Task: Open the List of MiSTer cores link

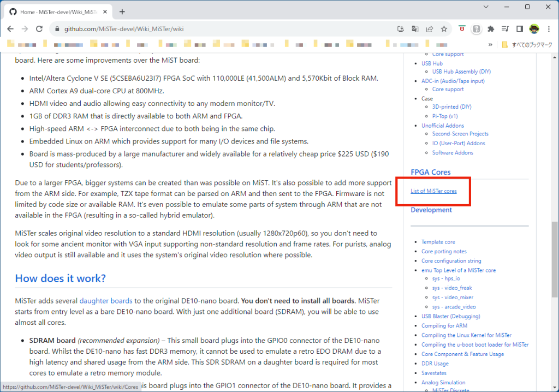Action: pos(433,191)
